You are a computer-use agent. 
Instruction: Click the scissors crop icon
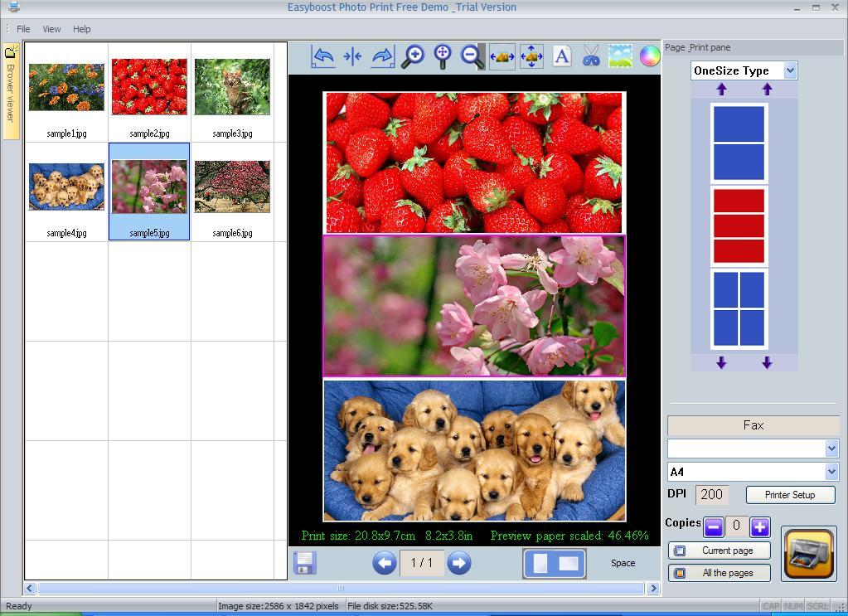[590, 56]
